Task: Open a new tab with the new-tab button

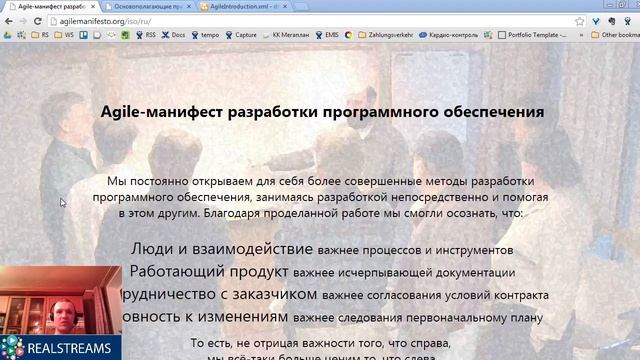Action: point(301,7)
